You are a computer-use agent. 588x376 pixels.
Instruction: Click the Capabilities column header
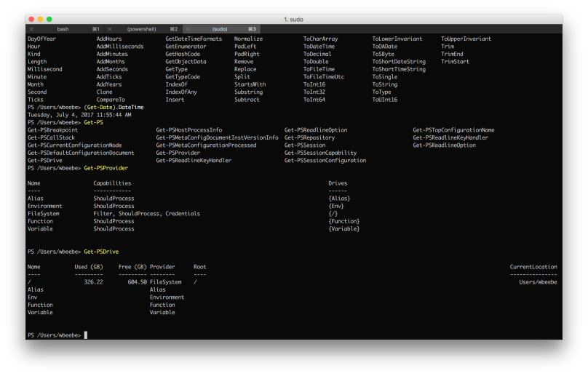click(112, 183)
